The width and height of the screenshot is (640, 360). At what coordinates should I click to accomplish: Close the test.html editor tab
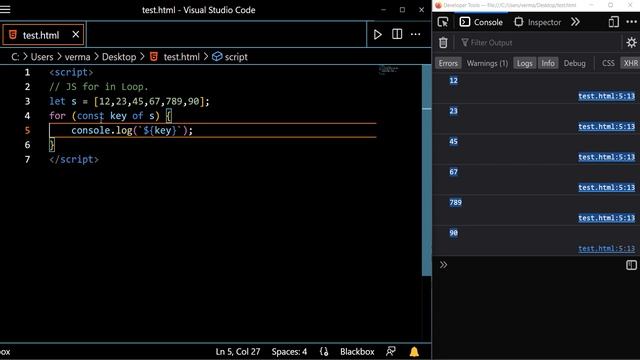click(x=76, y=35)
